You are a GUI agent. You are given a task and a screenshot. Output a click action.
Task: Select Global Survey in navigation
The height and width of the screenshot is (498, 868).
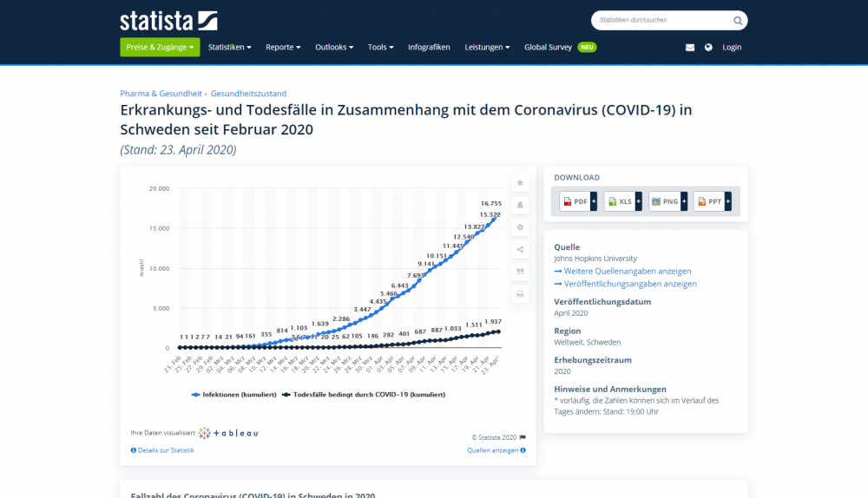point(548,47)
